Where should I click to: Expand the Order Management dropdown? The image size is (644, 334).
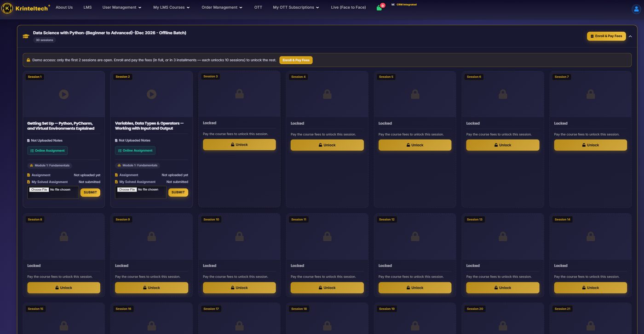pyautogui.click(x=222, y=7)
